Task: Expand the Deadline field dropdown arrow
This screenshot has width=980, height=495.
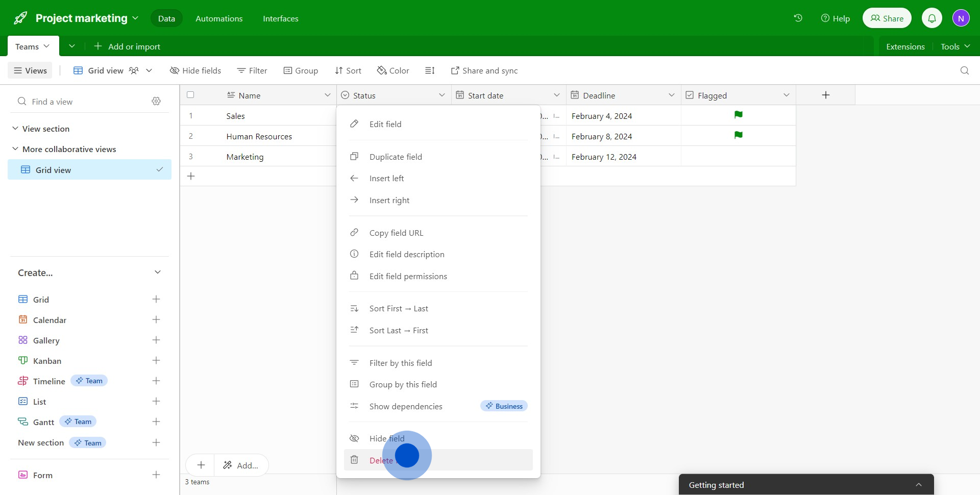Action: [671, 95]
